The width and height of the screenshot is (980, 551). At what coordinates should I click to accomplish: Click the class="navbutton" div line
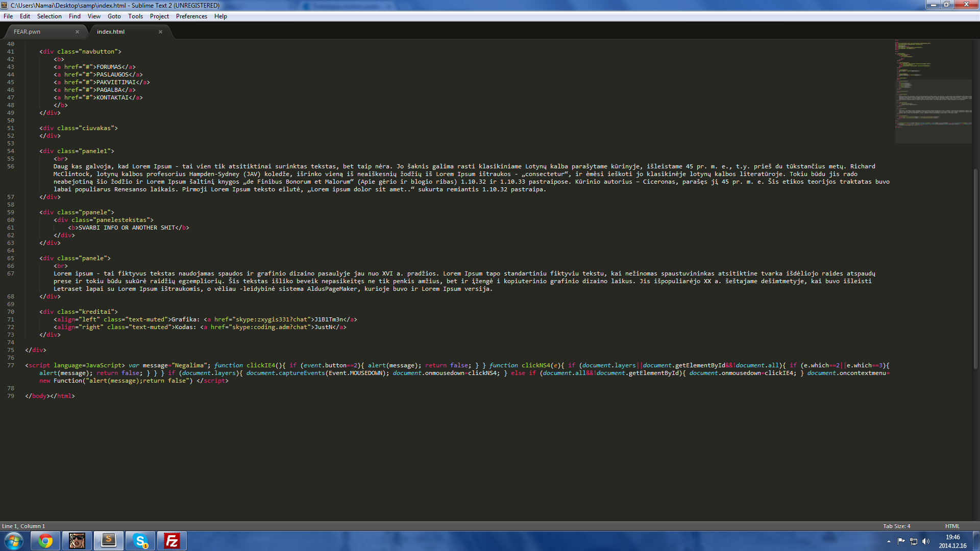tap(81, 52)
